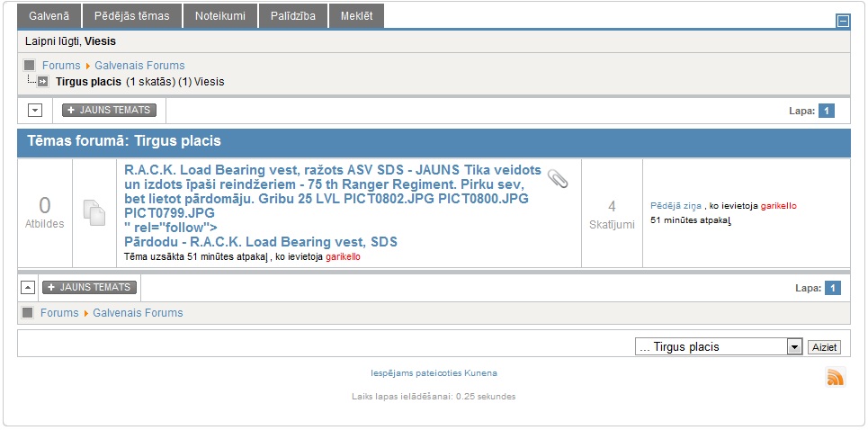Switch to the Pēdējās tēmas tab
Screen dimensions: 868x430
click(x=131, y=16)
